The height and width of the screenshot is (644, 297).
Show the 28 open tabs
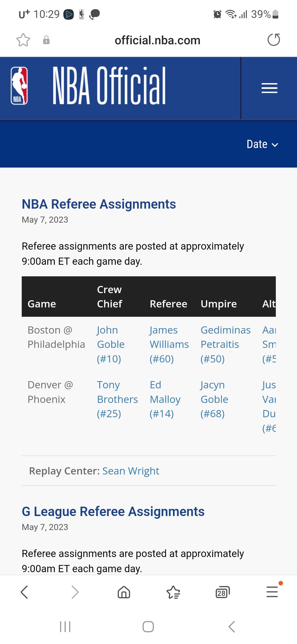pyautogui.click(x=222, y=592)
